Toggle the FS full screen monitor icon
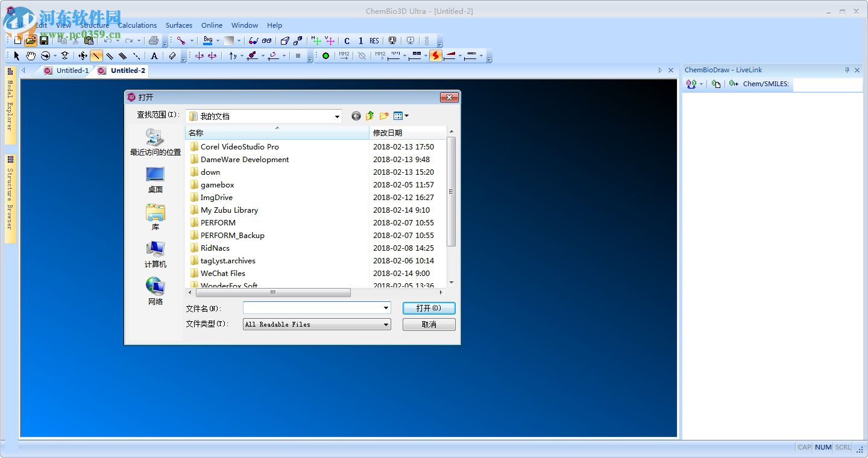 [x=392, y=40]
